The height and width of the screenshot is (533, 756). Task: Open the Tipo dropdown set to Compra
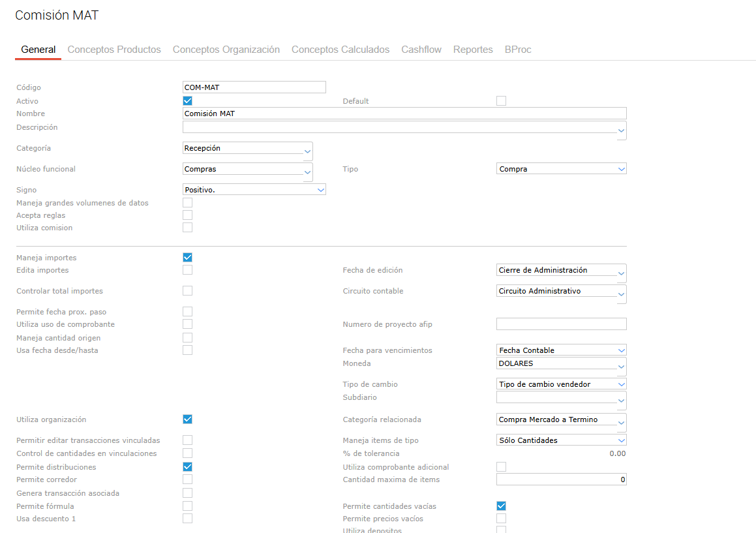(621, 169)
